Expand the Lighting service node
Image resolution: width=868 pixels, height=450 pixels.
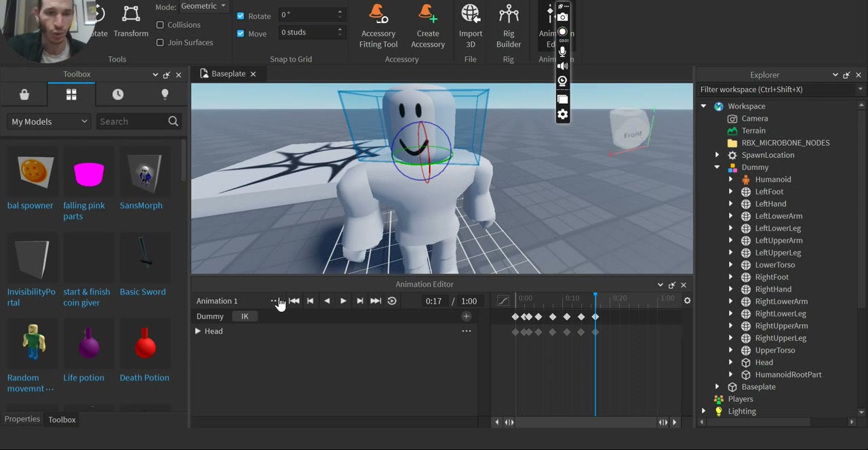(704, 411)
